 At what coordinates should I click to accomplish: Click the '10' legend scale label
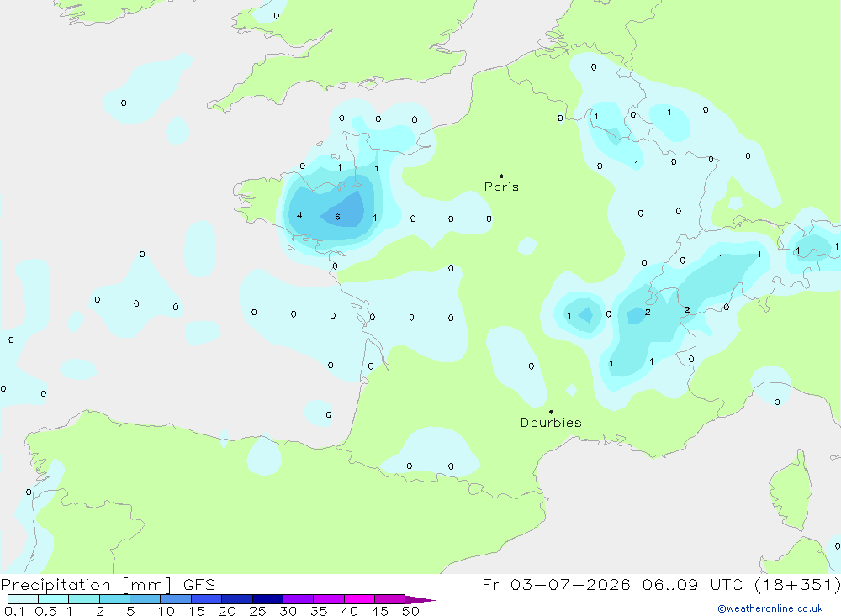[167, 611]
